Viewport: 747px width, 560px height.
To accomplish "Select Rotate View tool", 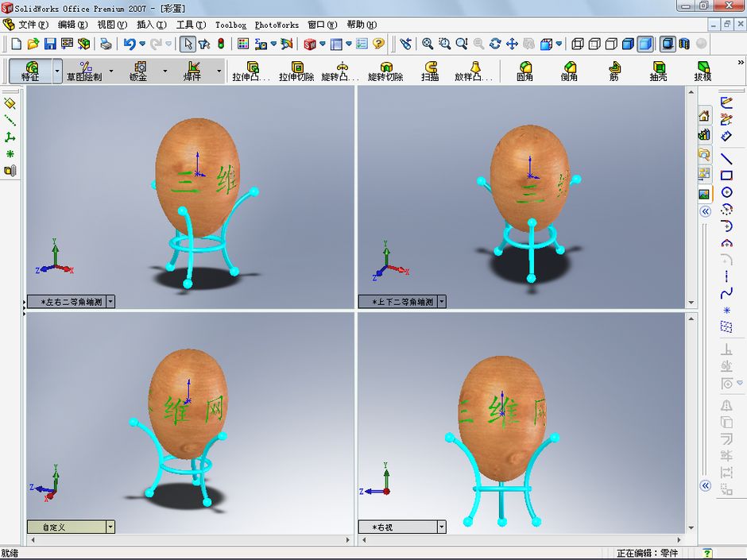I will pos(495,44).
